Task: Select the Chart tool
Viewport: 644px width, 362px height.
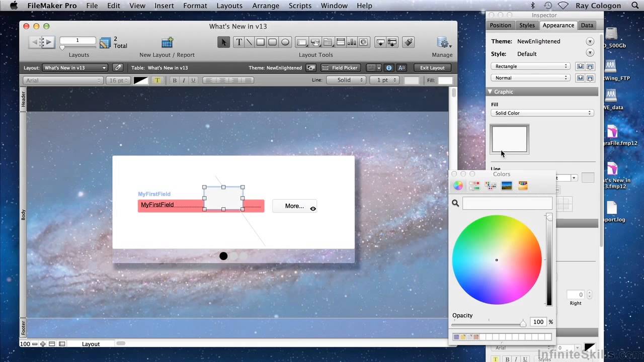Action: pyautogui.click(x=352, y=42)
